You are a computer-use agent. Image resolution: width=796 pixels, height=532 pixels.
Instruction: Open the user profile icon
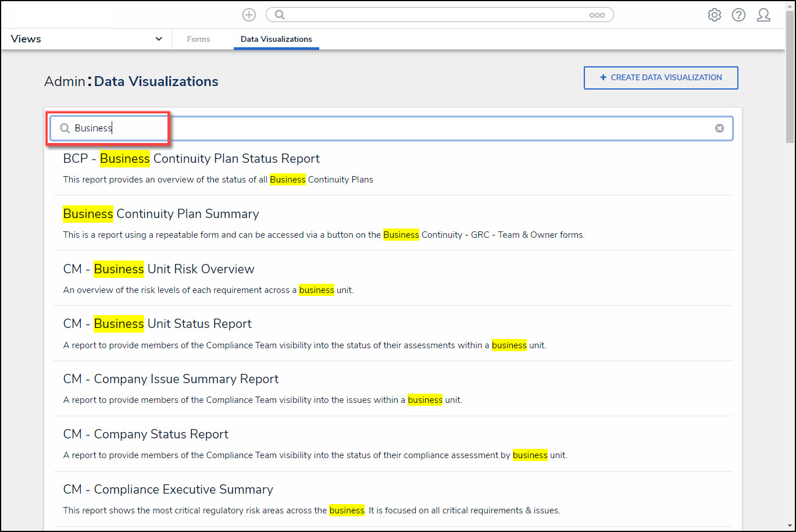pyautogui.click(x=763, y=15)
